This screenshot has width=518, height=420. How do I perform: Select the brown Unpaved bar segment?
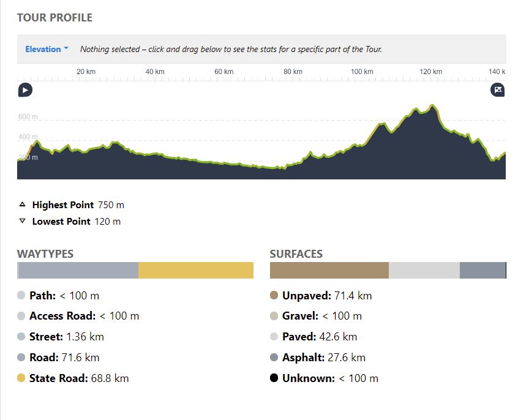329,271
